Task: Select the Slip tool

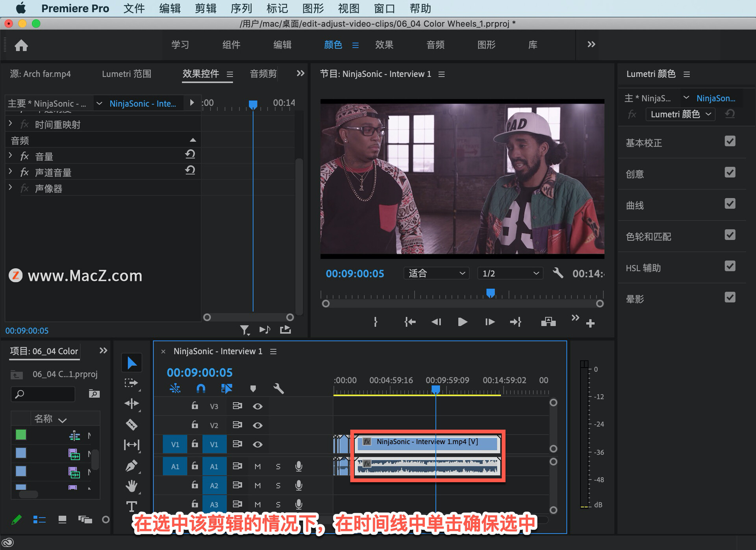Action: click(132, 445)
